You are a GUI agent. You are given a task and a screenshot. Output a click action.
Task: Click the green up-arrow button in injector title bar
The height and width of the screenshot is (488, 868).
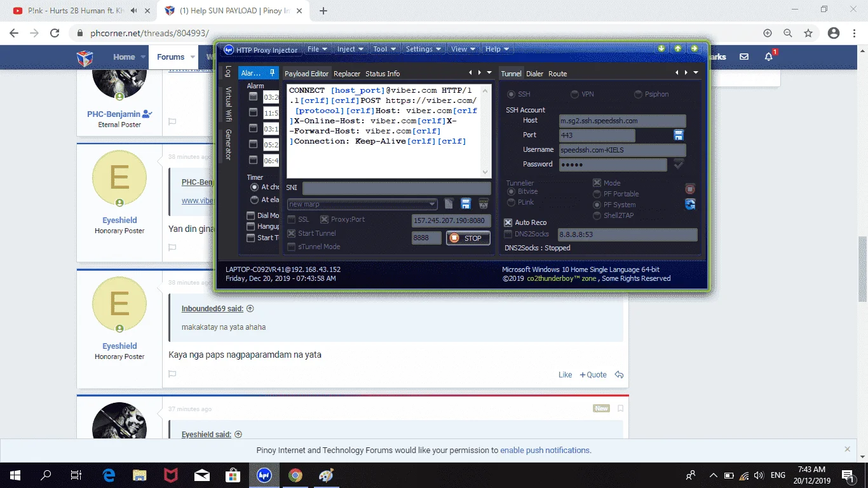(678, 48)
